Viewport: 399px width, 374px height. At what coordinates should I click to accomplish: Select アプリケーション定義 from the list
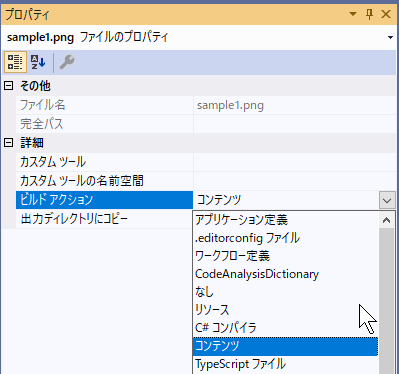286,220
